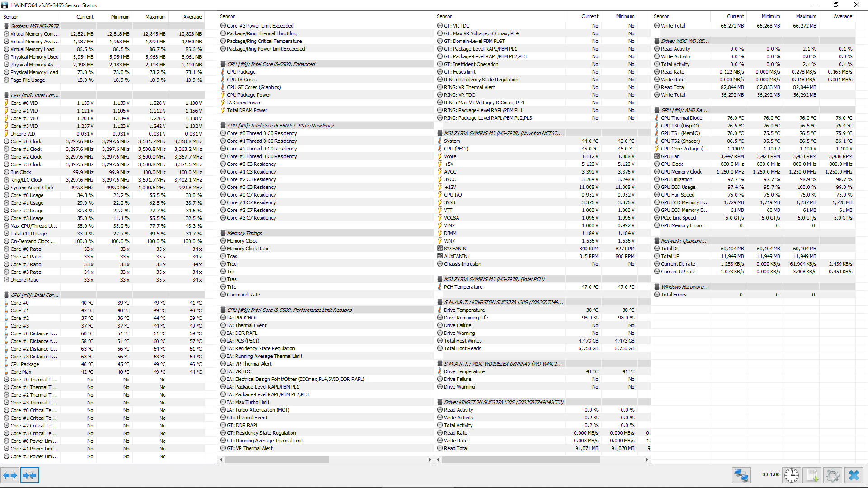This screenshot has height=488, width=868.
Task: Click the lightning icon beside Vcore
Action: pyautogui.click(x=440, y=156)
